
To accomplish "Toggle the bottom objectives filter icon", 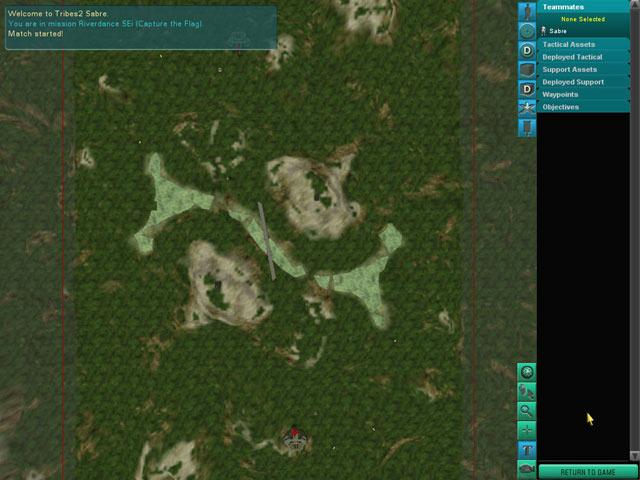I will (x=527, y=127).
